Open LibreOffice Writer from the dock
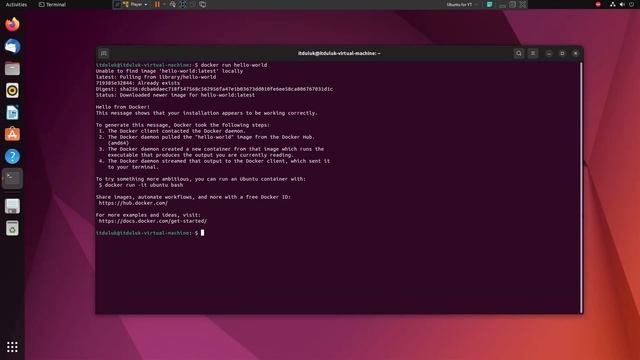The width and height of the screenshot is (640, 360). pos(12,113)
